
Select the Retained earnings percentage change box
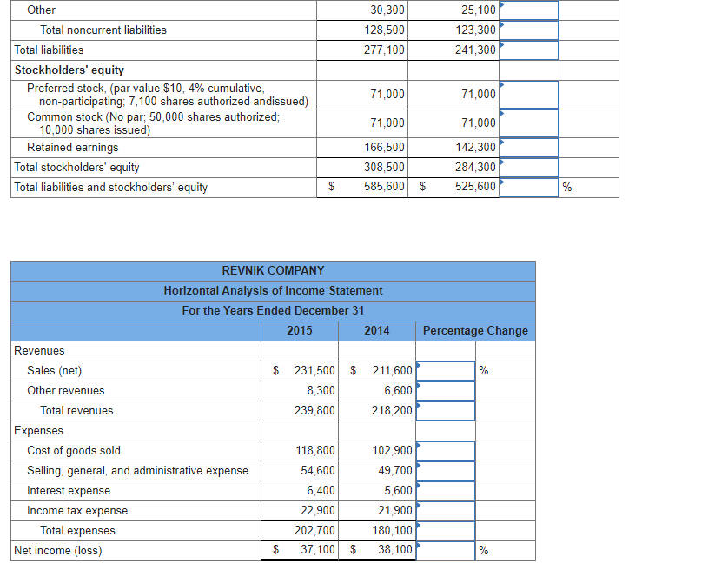point(530,147)
